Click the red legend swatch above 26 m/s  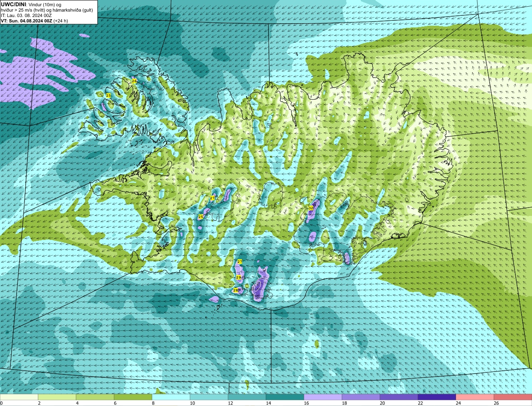[513, 397]
